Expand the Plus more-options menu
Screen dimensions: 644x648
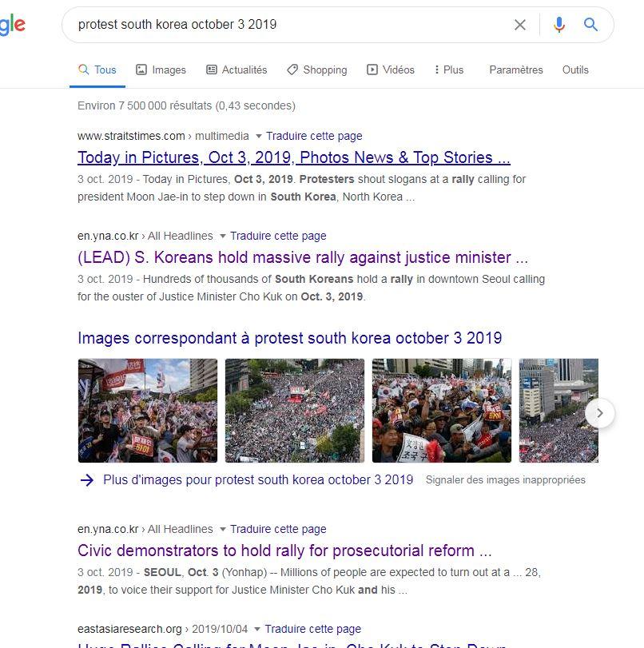449,70
